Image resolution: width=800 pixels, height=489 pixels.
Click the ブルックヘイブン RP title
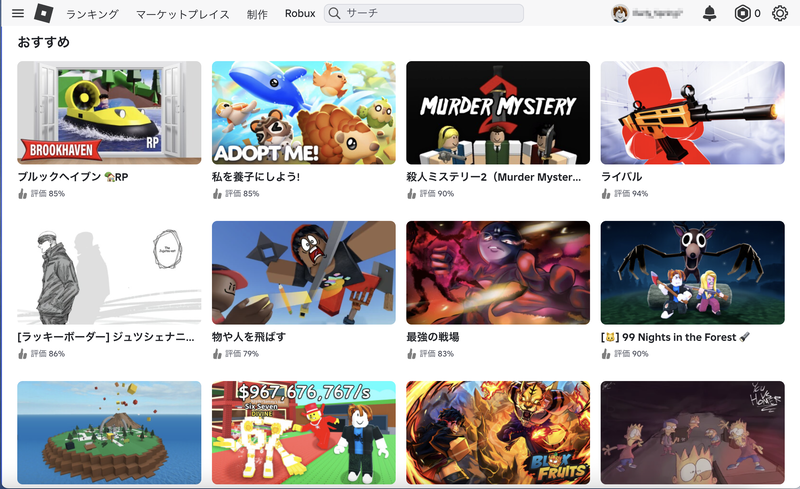pyautogui.click(x=73, y=177)
